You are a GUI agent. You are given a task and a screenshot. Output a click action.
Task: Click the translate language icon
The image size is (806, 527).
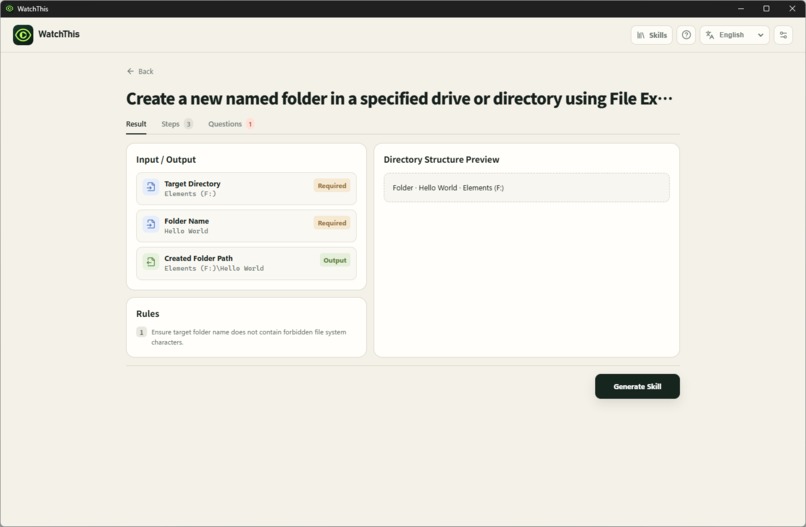pos(710,35)
